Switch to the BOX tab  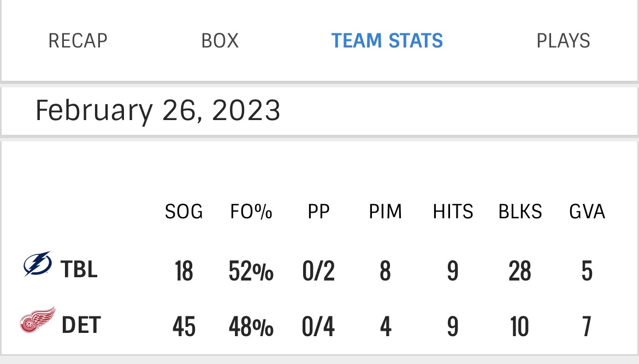(220, 41)
